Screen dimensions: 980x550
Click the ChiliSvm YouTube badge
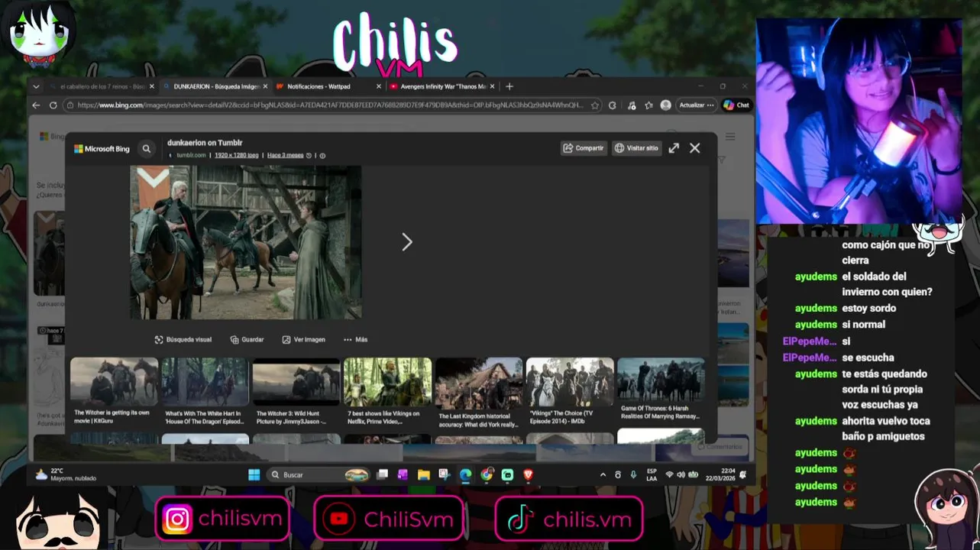point(389,519)
